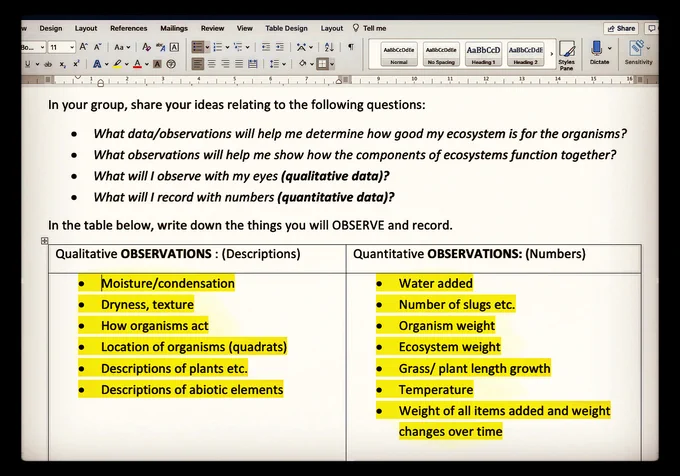Screen dimensions: 680x476
Task: Open the phonetic guide icon
Action: [160, 47]
